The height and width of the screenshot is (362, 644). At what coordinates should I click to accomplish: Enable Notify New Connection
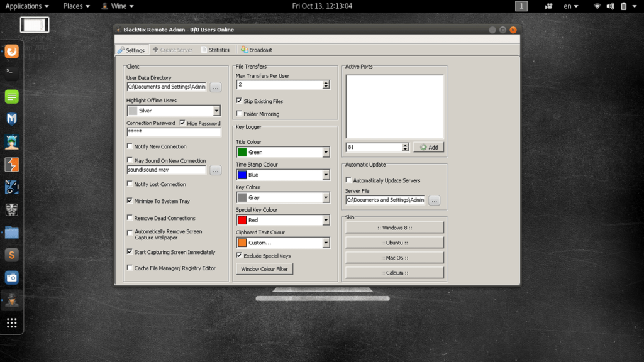click(x=130, y=146)
